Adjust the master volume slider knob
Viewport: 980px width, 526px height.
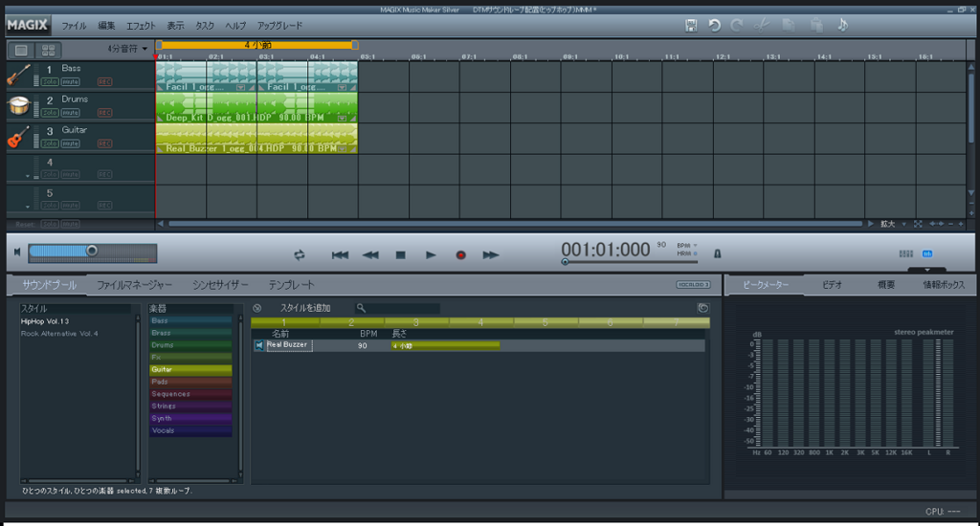[92, 251]
